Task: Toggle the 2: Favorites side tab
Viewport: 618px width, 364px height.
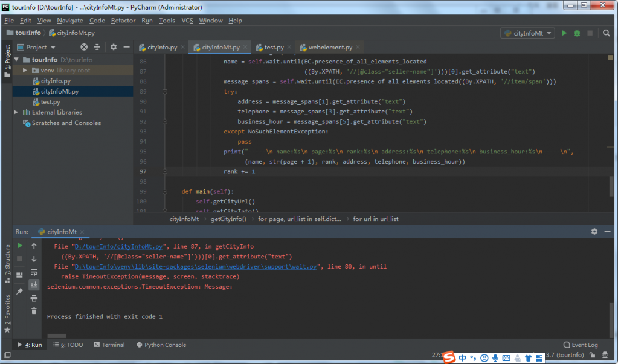Action: 7,313
